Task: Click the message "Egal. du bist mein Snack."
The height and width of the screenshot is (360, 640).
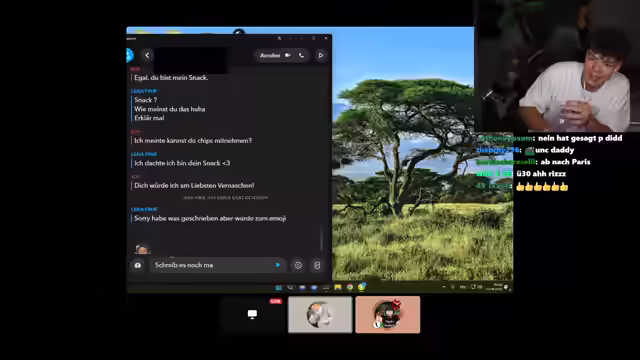Action: click(171, 78)
